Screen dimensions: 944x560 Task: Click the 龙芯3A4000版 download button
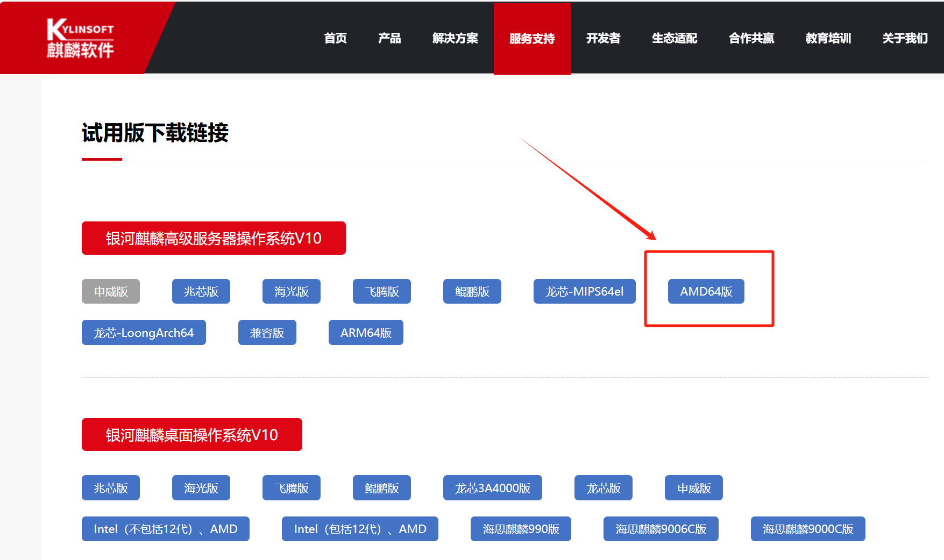point(493,488)
